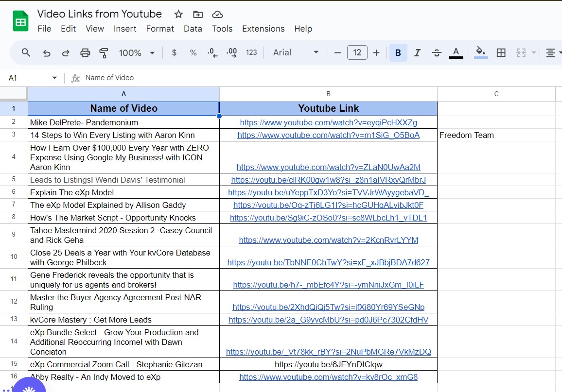
Task: Click the select-all corner box
Action: tap(14, 94)
